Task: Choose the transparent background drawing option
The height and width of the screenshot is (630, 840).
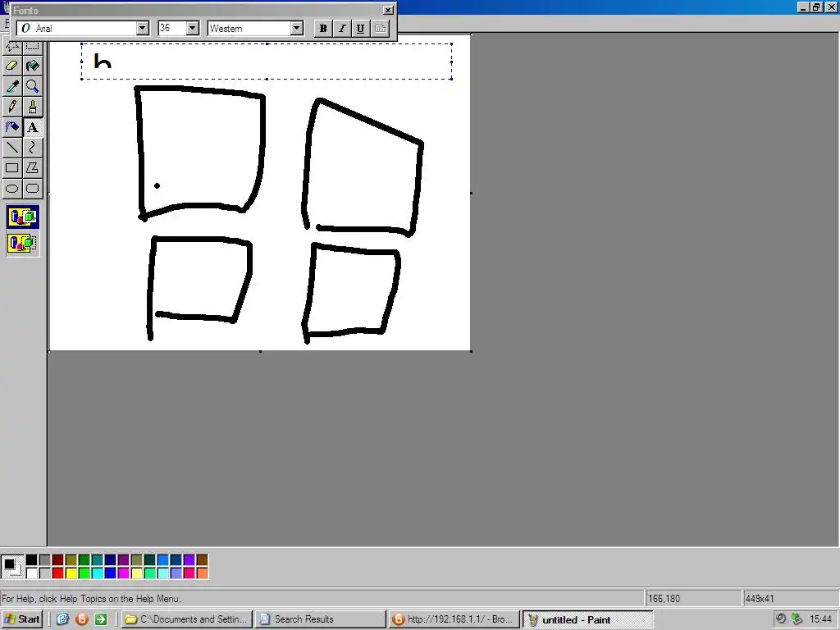Action: pos(22,243)
